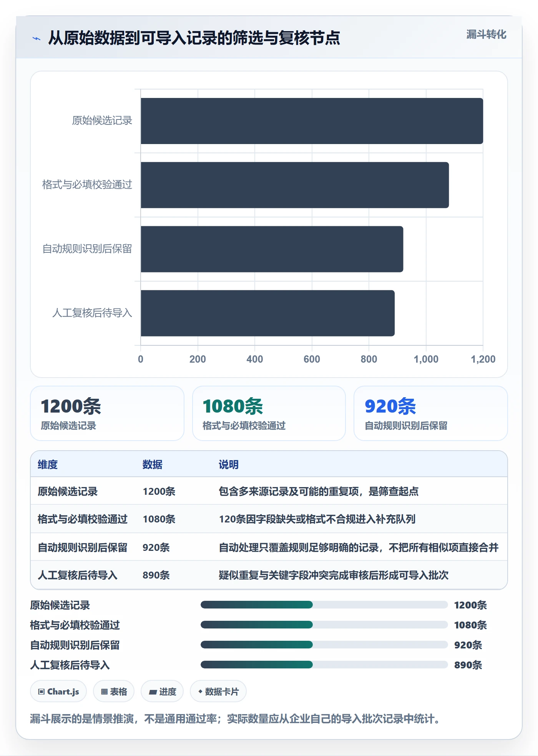Click the Chart.js tag chip

coord(58,691)
